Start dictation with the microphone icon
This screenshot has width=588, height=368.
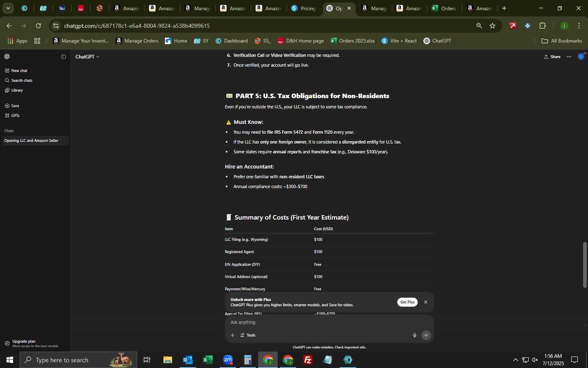414,335
